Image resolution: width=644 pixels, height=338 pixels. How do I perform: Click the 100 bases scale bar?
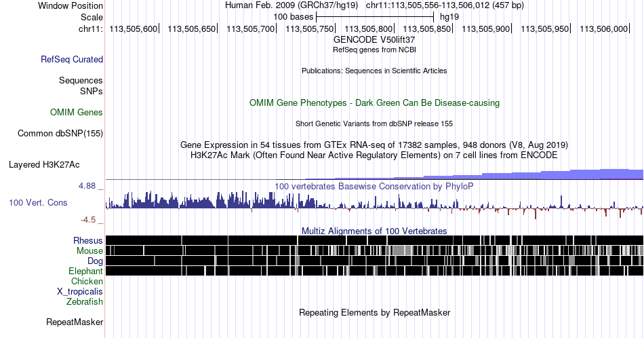(x=375, y=17)
